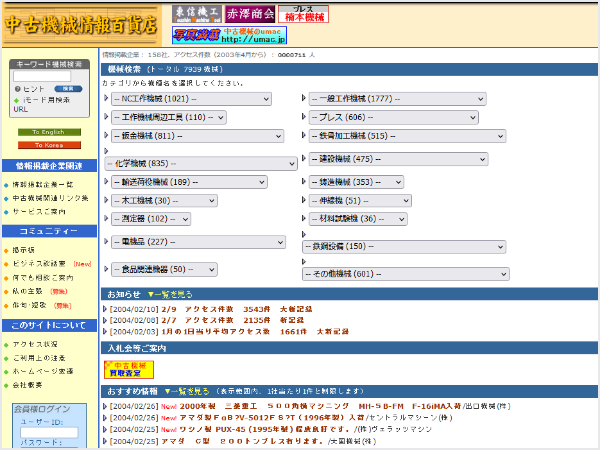Open 情報掲載企業一覧 link

[x=43, y=185]
